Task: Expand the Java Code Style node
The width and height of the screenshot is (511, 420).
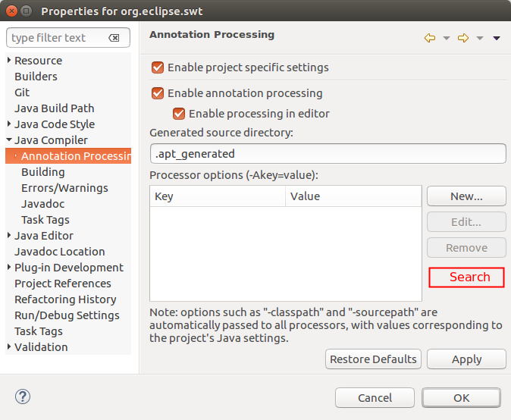Action: coord(9,124)
